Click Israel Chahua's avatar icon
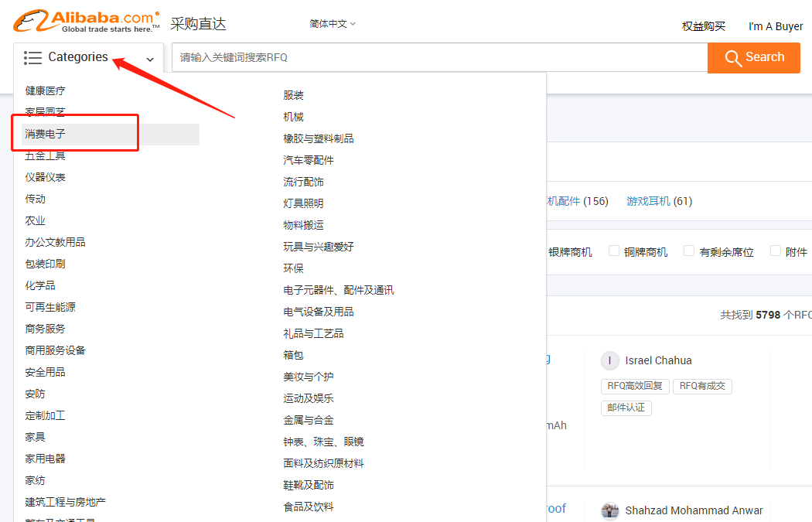This screenshot has width=812, height=522. click(610, 360)
